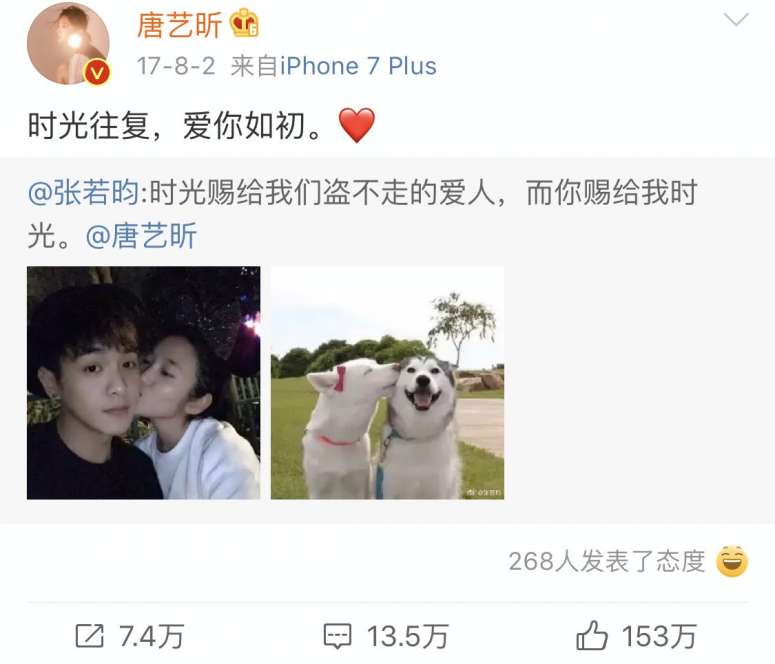
Task: Tap the crown membership badge icon
Action: pos(245,25)
